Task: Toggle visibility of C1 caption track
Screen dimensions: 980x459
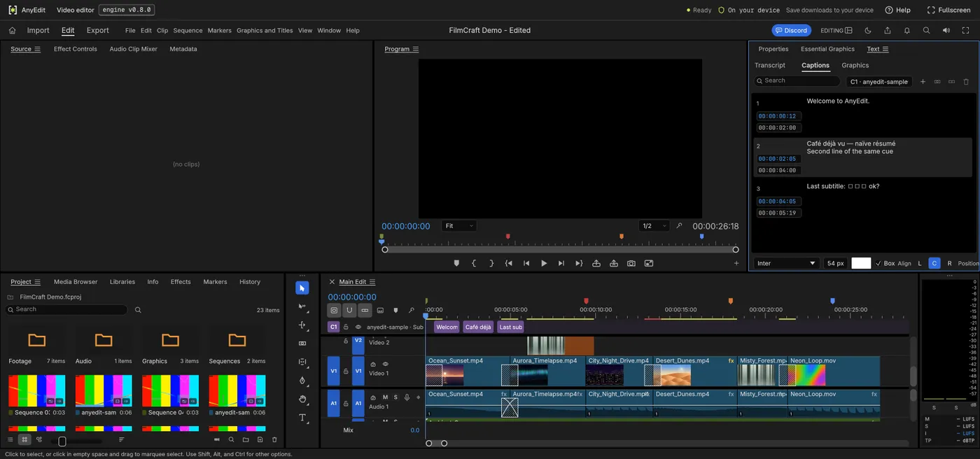Action: (x=358, y=327)
